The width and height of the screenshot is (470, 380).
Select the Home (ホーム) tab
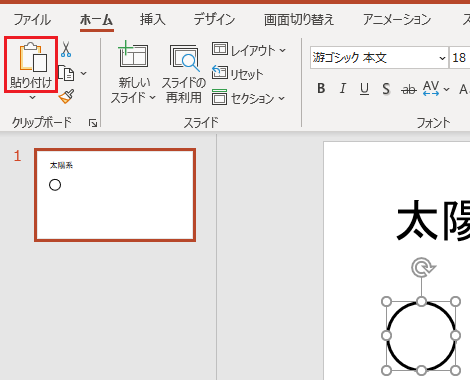(x=97, y=20)
